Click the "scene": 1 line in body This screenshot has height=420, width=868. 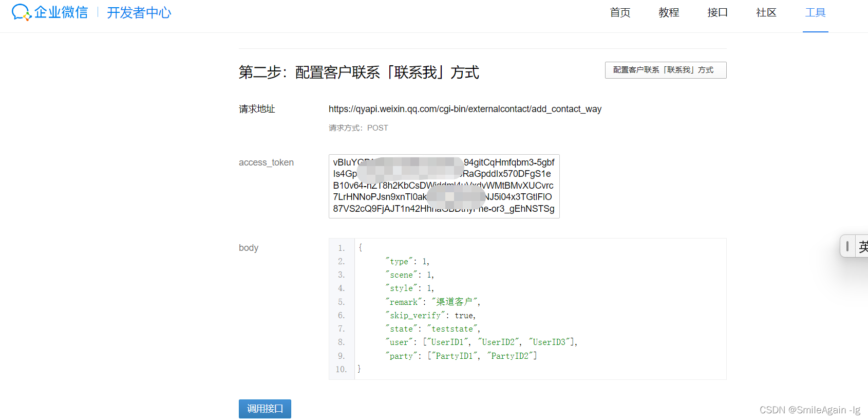[410, 275]
